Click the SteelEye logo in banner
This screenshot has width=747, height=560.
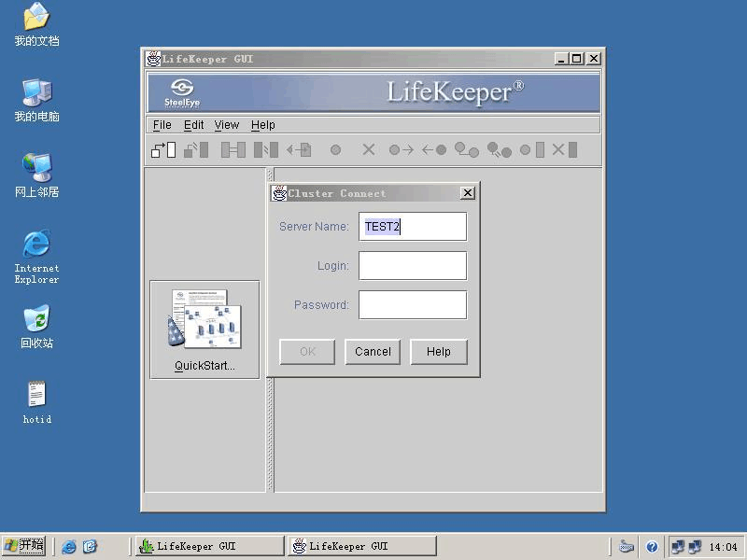[x=182, y=92]
